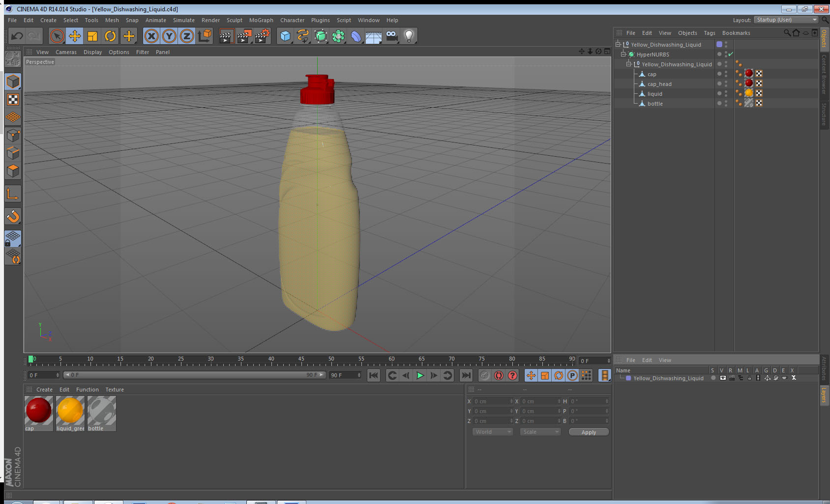Enable Axis mode L-shaped icon
The height and width of the screenshot is (504, 830).
[x=13, y=194]
